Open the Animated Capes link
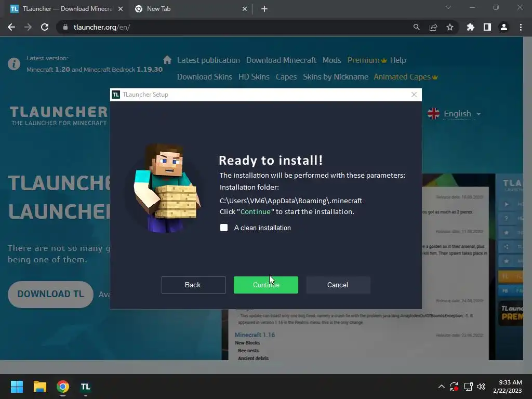 tap(405, 77)
